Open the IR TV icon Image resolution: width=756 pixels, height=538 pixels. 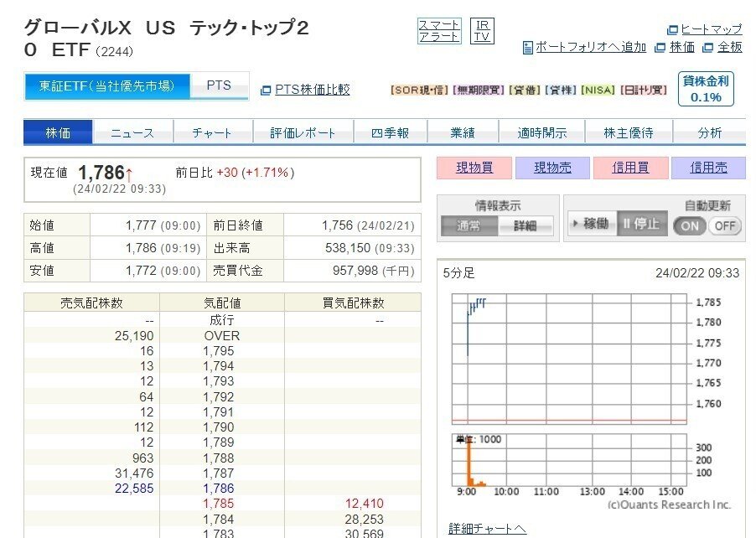[x=482, y=31]
